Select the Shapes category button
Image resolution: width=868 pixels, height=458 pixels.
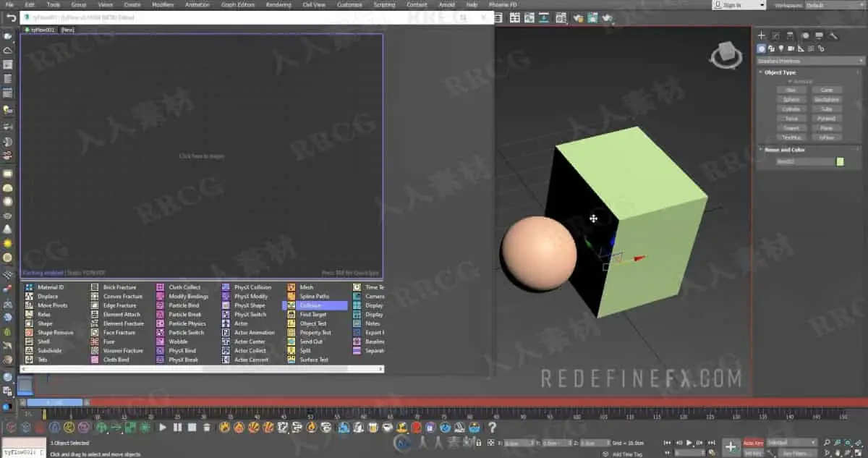(772, 48)
